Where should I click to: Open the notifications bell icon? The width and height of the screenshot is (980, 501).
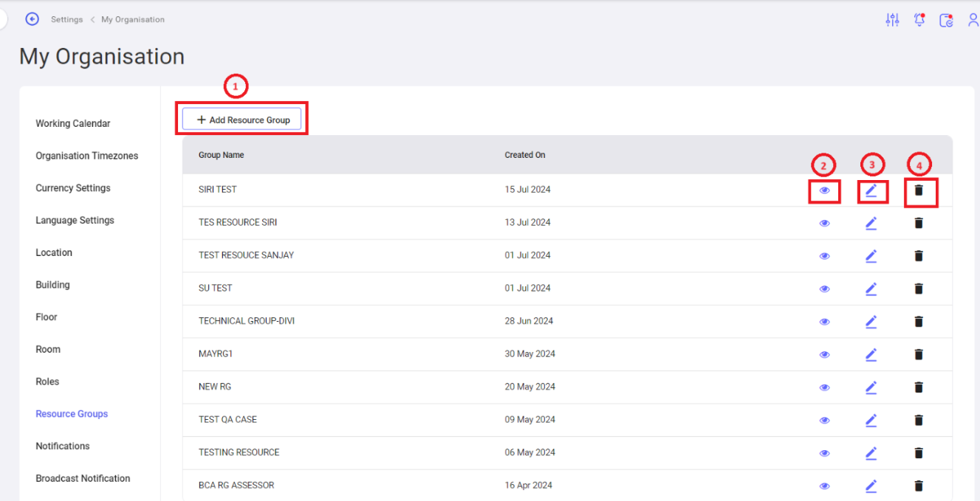click(919, 20)
